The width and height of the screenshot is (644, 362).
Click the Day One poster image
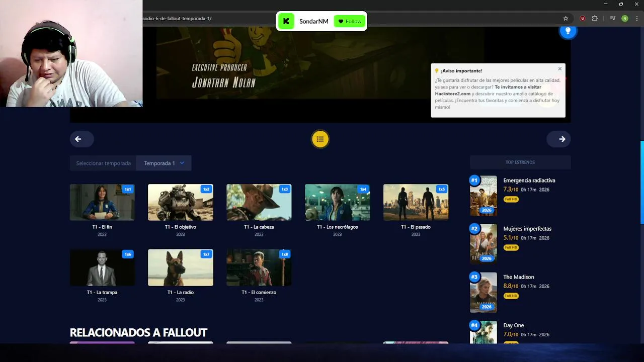484,333
